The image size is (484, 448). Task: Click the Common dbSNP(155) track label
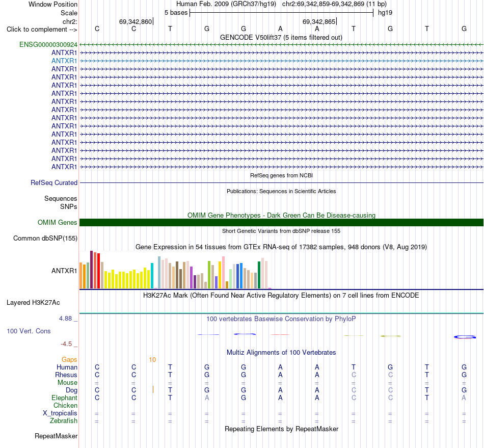[x=45, y=239]
